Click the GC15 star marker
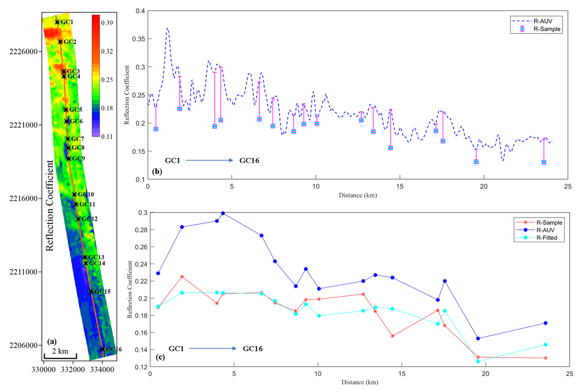 coord(91,291)
